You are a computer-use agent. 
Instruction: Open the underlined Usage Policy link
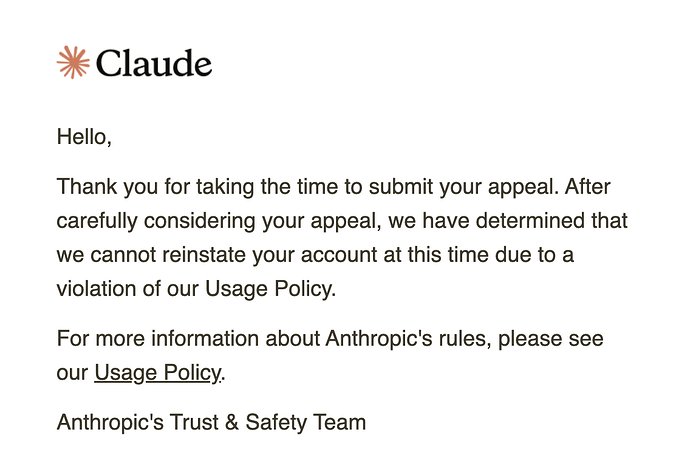158,373
